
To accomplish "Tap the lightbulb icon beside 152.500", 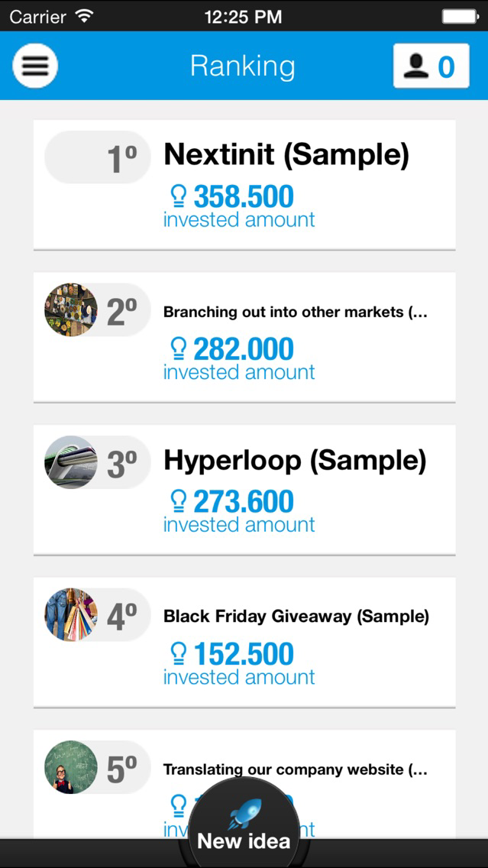I will pos(178,654).
